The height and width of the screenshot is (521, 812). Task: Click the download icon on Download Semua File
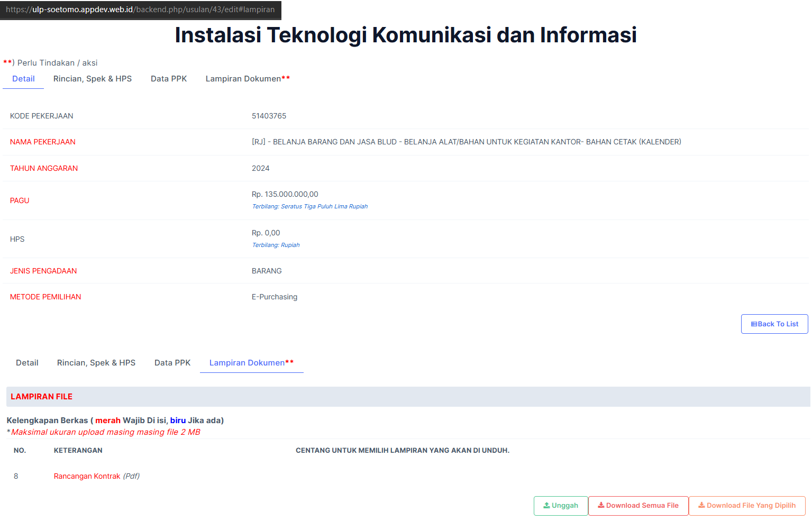coord(601,506)
